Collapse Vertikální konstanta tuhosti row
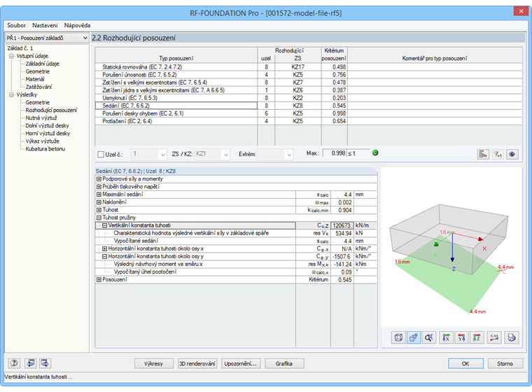This screenshot has width=532, height=392. (x=104, y=225)
